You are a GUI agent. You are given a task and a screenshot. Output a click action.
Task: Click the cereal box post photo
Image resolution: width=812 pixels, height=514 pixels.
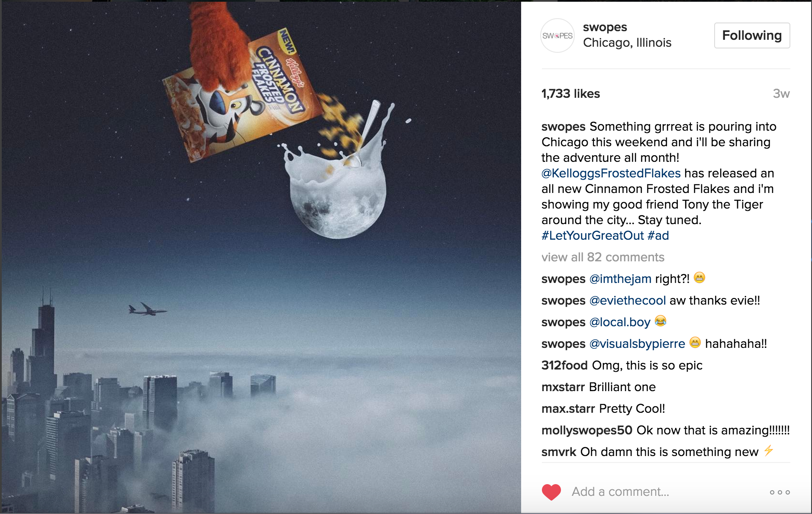tap(261, 257)
